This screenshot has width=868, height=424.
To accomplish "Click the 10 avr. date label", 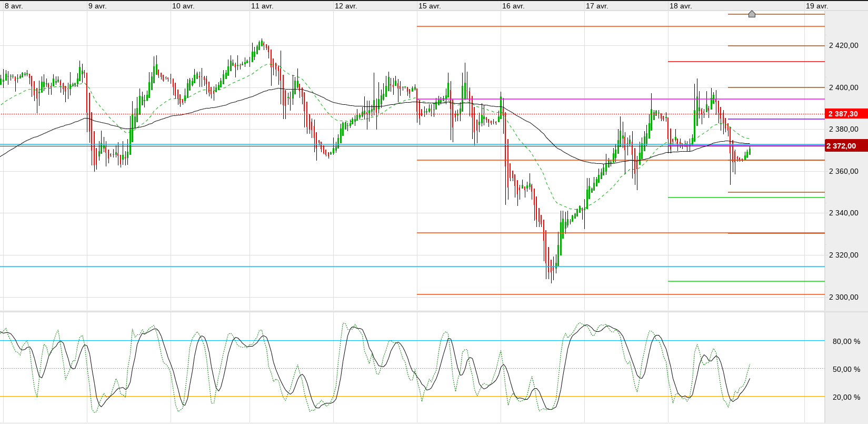I will tap(183, 6).
